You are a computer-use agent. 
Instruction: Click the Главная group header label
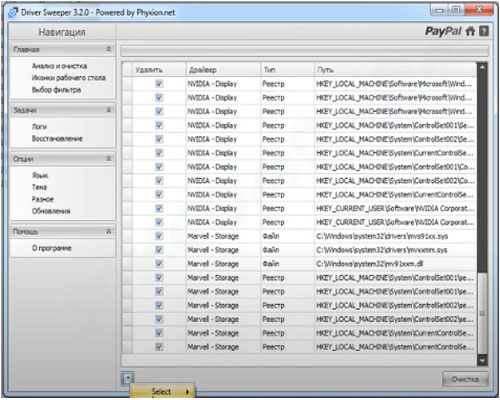(x=26, y=49)
